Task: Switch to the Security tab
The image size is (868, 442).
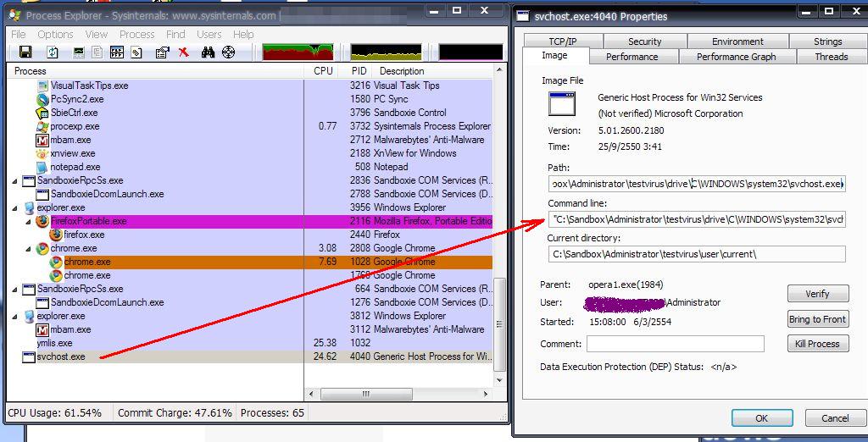Action: click(x=645, y=41)
